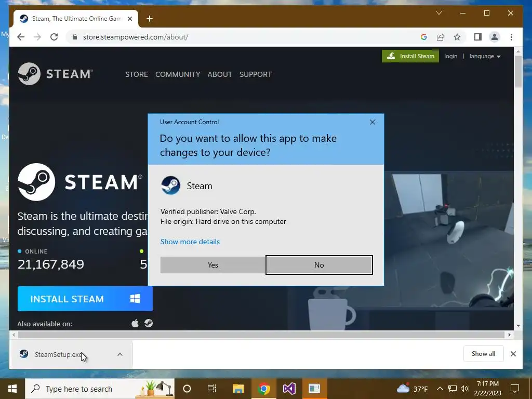This screenshot has height=399, width=532.
Task: Click green Install Steam header button
Action: [x=410, y=56]
